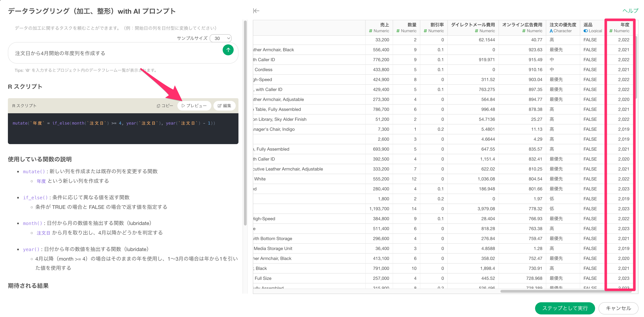Click the left panel vertical scrollbar

pos(245,122)
